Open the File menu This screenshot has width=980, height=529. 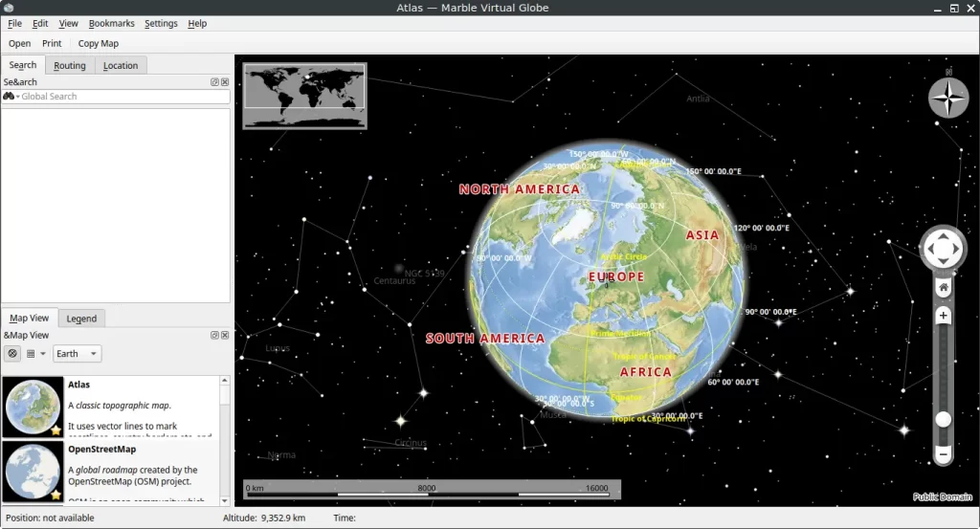pos(14,23)
